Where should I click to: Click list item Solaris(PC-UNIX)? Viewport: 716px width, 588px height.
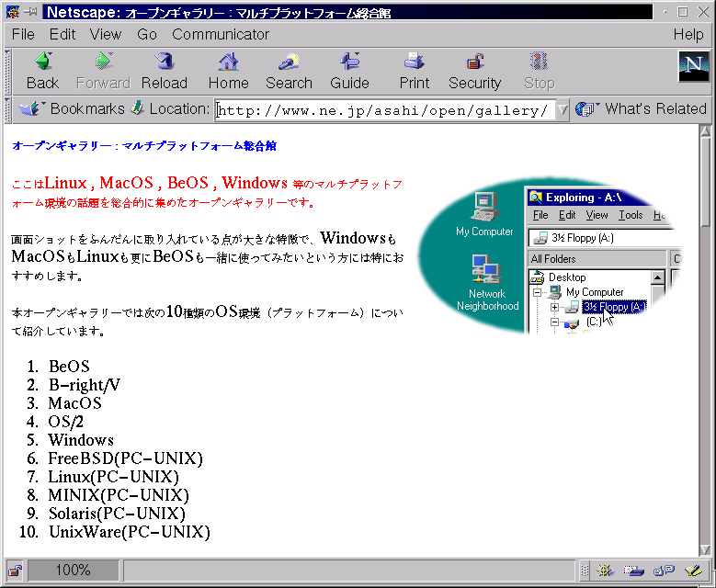[x=117, y=514]
